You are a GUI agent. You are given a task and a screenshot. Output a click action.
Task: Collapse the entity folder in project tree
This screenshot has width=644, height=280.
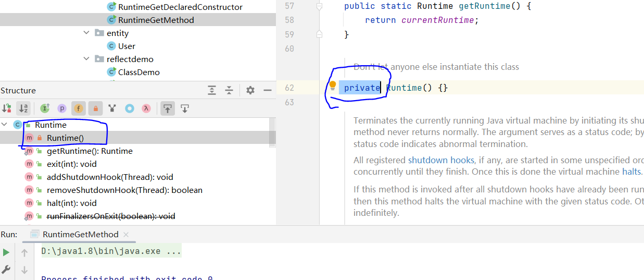[x=86, y=33]
